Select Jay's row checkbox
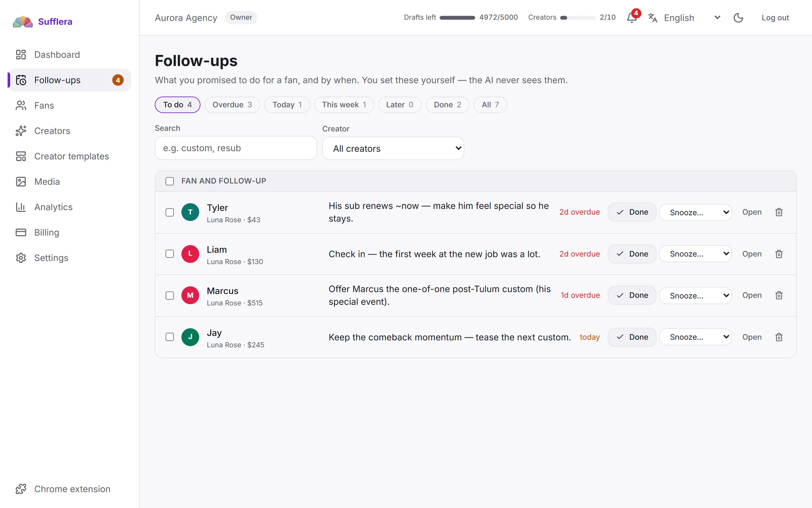Image resolution: width=812 pixels, height=508 pixels. click(x=170, y=337)
